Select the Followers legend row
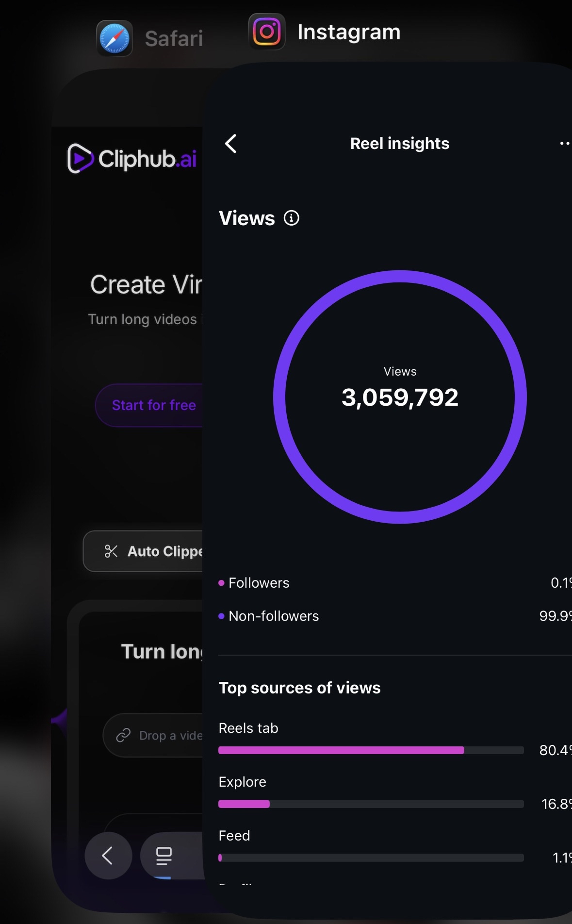 click(259, 583)
